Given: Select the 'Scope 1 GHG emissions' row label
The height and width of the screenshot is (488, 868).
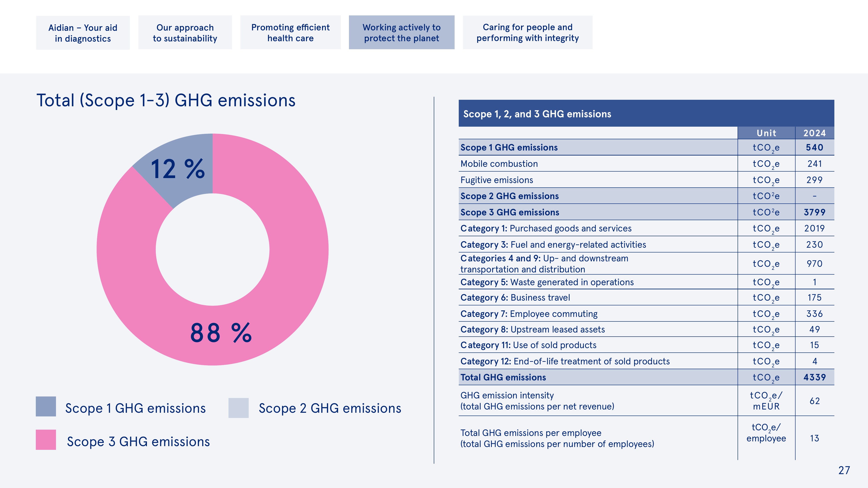Looking at the screenshot, I should click(x=509, y=147).
